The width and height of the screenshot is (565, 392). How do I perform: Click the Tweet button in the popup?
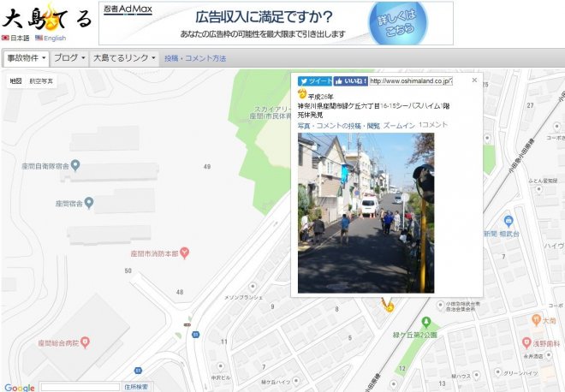[x=313, y=80]
